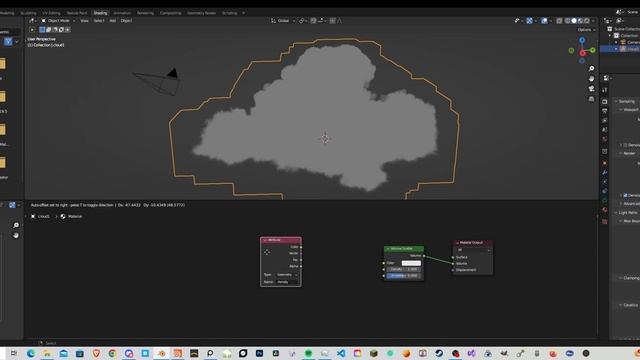Open the Tool properties tab
Screen dimensions: 640x360
click(x=604, y=90)
